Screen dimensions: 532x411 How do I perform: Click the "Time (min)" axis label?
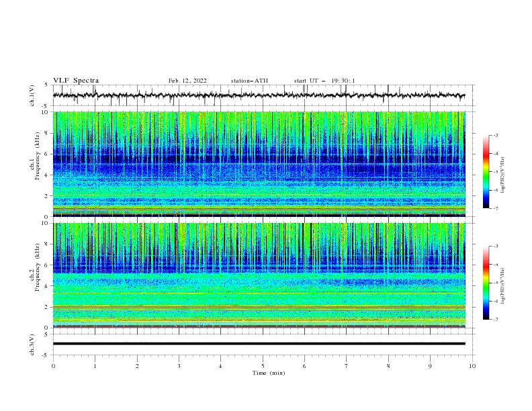click(269, 373)
